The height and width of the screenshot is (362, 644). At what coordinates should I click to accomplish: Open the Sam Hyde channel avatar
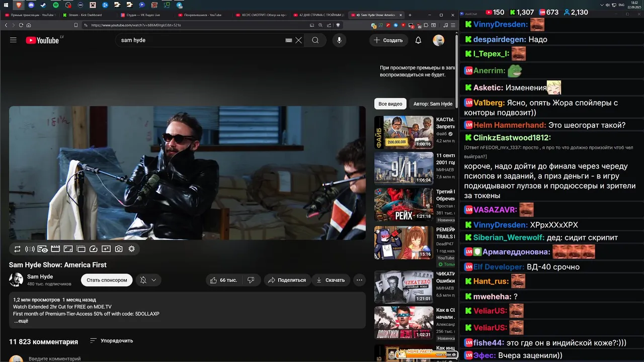[16, 280]
